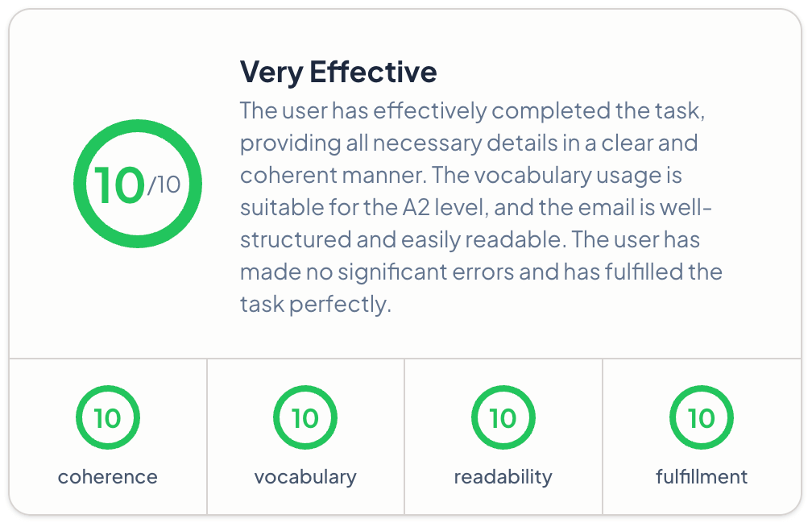Select the coherence label
Image resolution: width=812 pixels, height=527 pixels.
108,477
